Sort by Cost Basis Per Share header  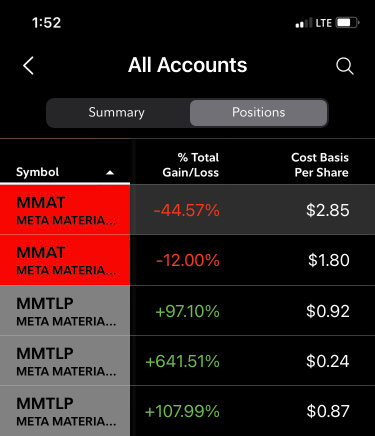point(320,165)
